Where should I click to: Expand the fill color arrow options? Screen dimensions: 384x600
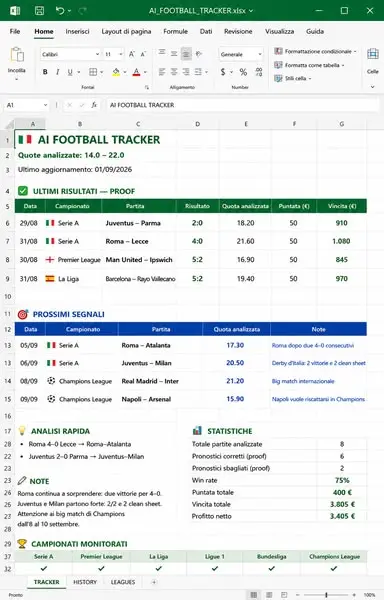[x=125, y=72]
